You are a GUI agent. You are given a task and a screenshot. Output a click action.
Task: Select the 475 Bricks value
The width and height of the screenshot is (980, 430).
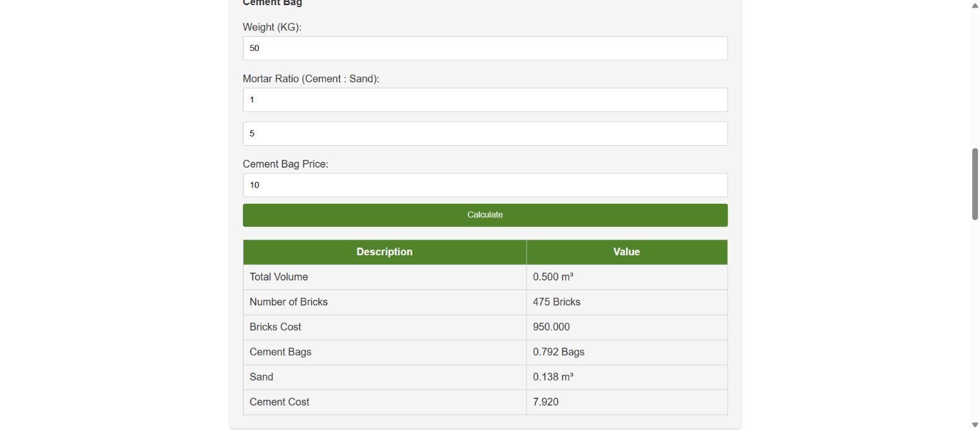tap(557, 302)
